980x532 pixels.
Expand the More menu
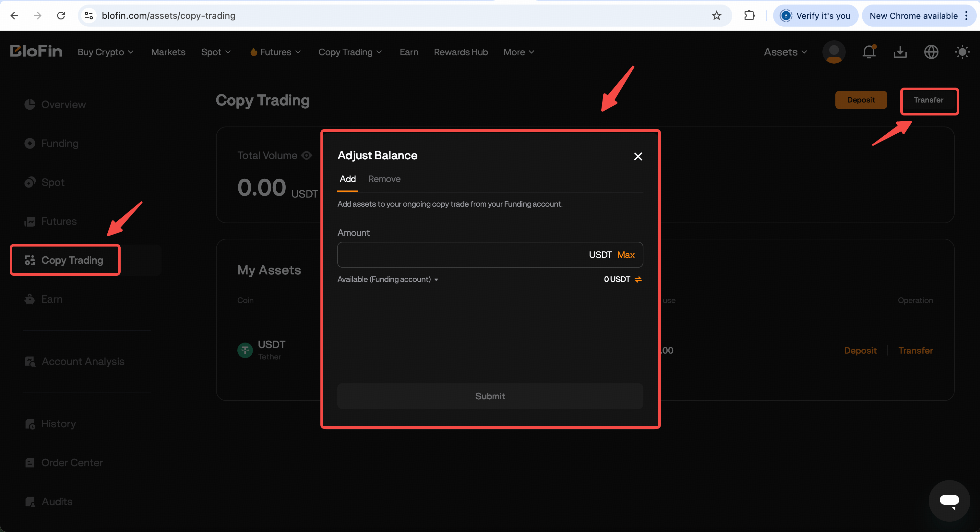click(519, 52)
